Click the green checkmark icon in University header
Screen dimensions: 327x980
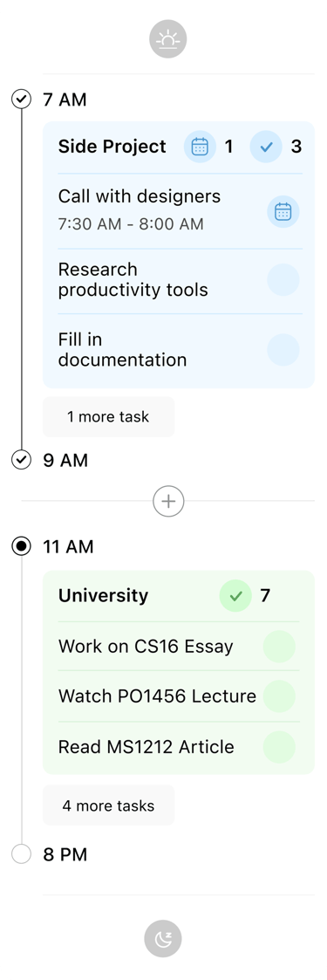(x=235, y=596)
